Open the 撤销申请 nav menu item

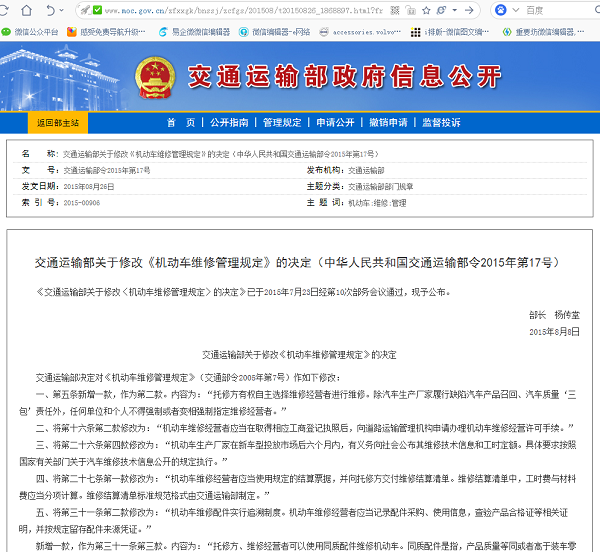click(x=388, y=122)
